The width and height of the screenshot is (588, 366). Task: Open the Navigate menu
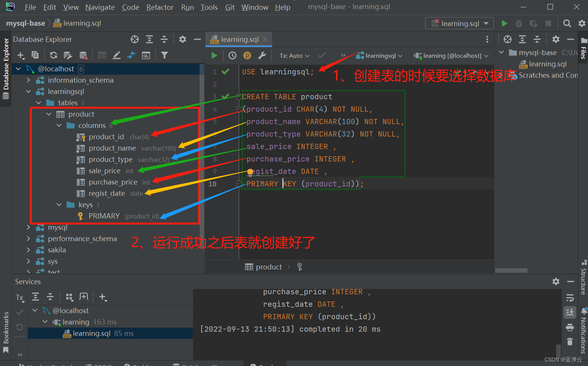(100, 7)
